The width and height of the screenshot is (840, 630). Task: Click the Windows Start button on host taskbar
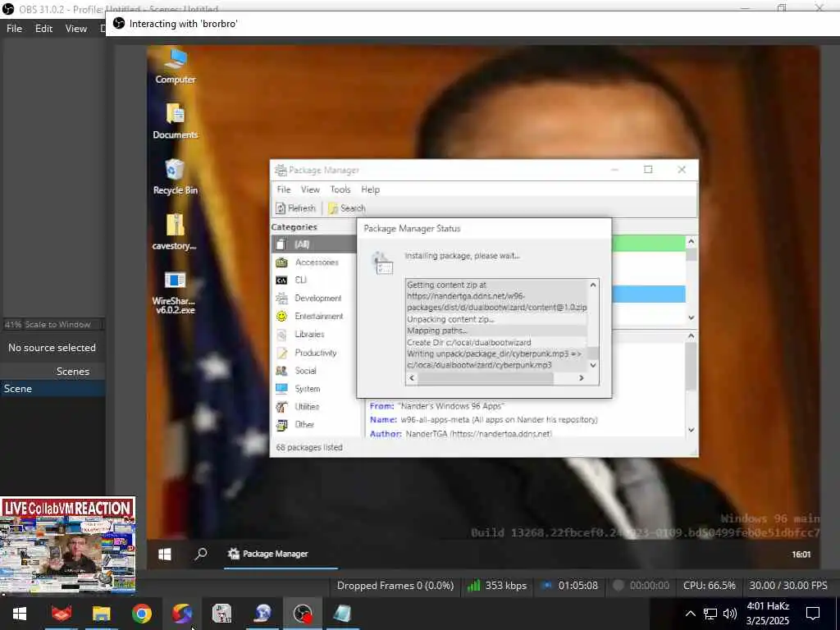[20, 614]
